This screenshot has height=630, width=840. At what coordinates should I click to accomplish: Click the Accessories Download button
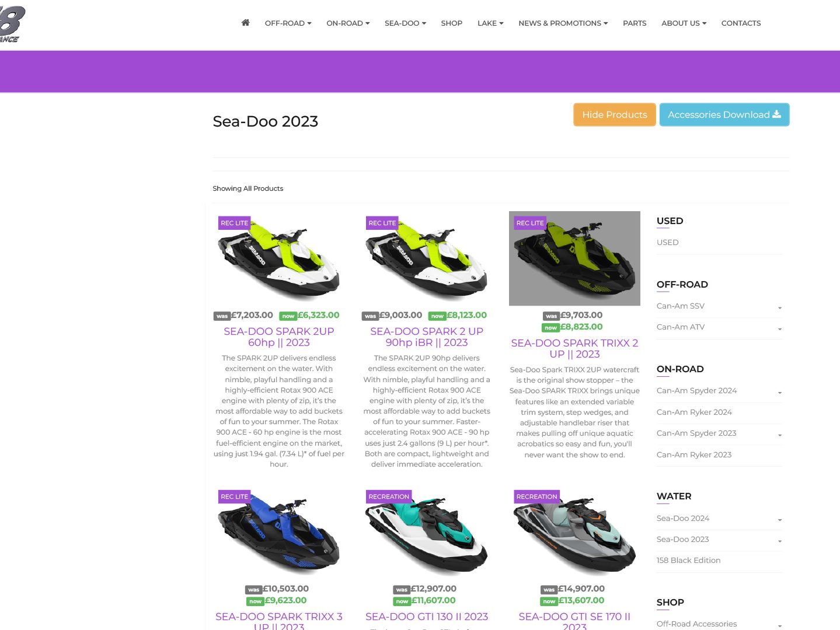(x=724, y=114)
